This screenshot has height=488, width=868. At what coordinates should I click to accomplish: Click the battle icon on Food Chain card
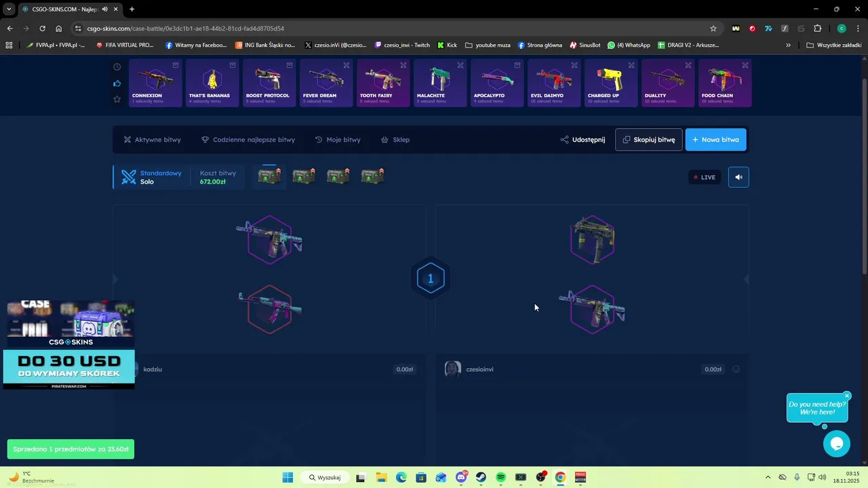(745, 65)
